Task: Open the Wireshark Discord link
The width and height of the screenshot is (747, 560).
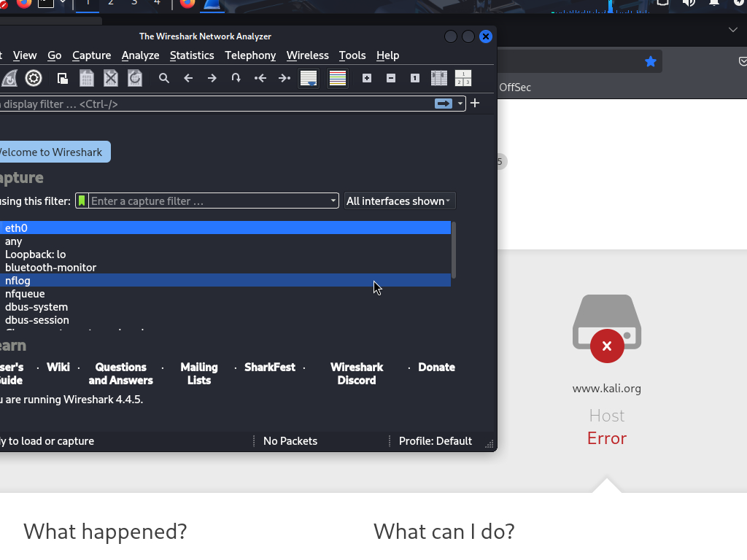Action: point(357,374)
